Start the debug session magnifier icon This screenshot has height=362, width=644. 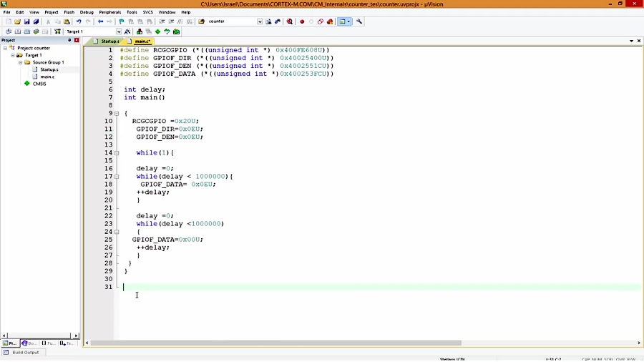(x=290, y=21)
